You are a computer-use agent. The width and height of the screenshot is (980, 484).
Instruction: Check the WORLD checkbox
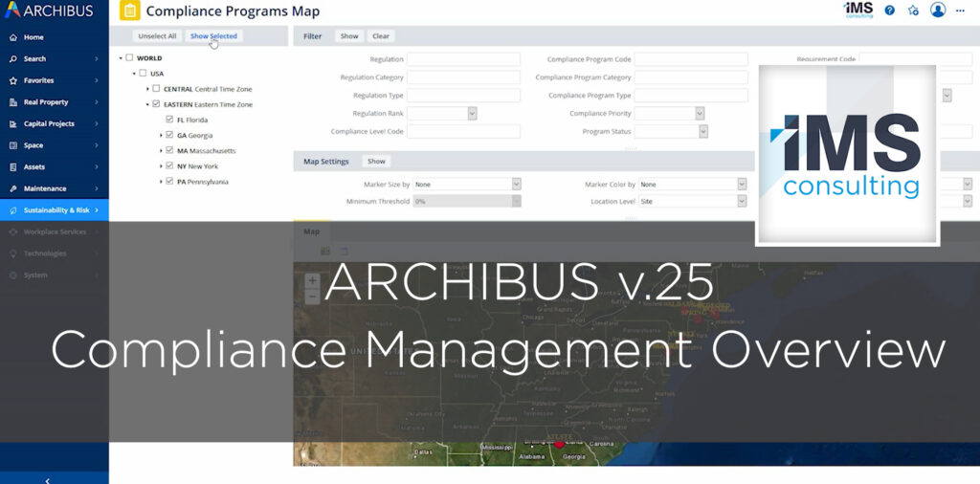129,57
